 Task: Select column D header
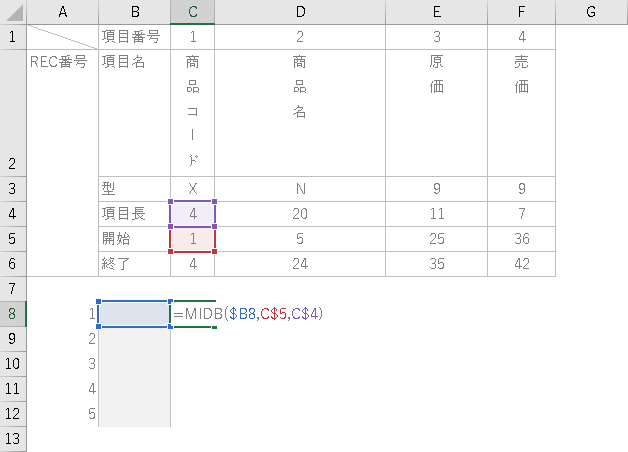tap(300, 12)
